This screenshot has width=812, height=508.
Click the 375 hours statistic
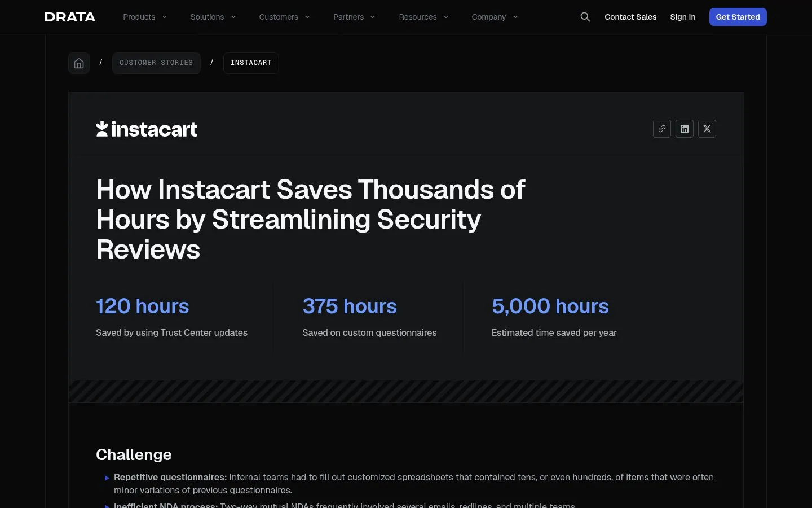[350, 306]
